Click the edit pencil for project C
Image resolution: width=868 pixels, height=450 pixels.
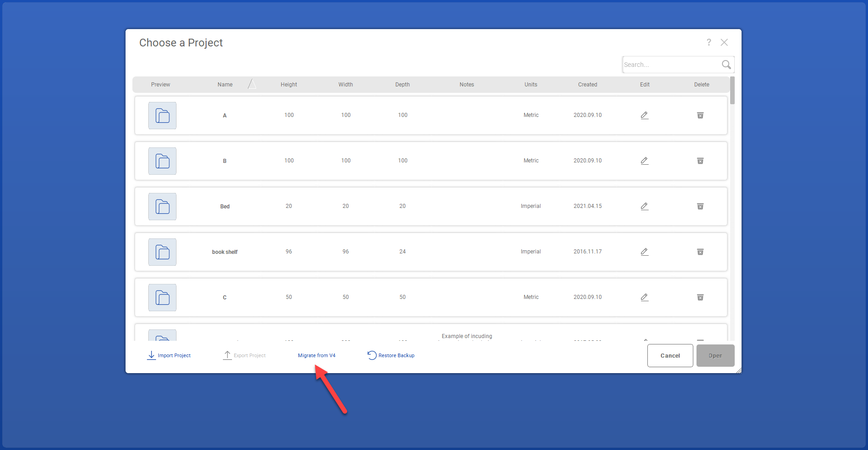point(644,297)
